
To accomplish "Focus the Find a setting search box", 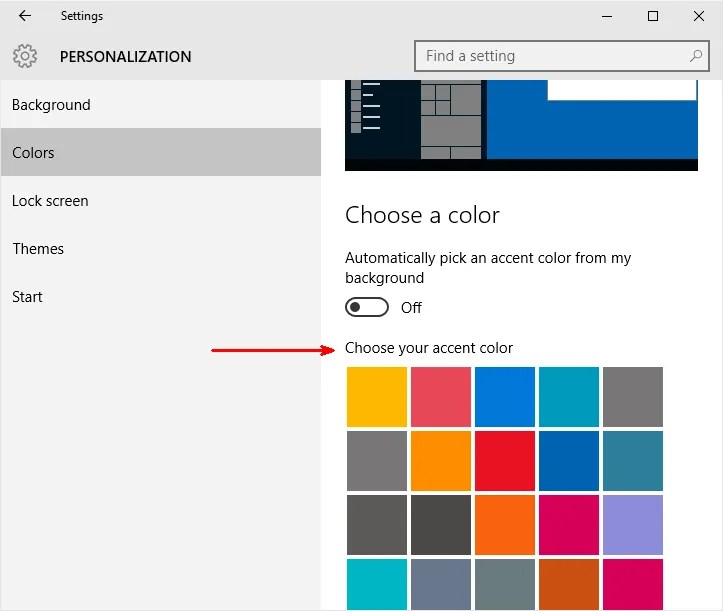I will click(x=561, y=56).
